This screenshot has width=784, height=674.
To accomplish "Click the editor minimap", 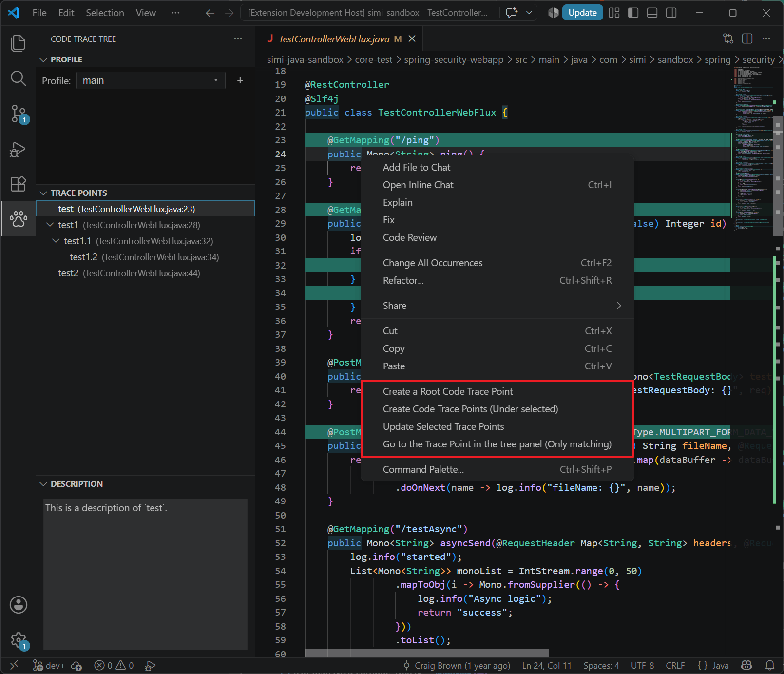I will (752, 149).
